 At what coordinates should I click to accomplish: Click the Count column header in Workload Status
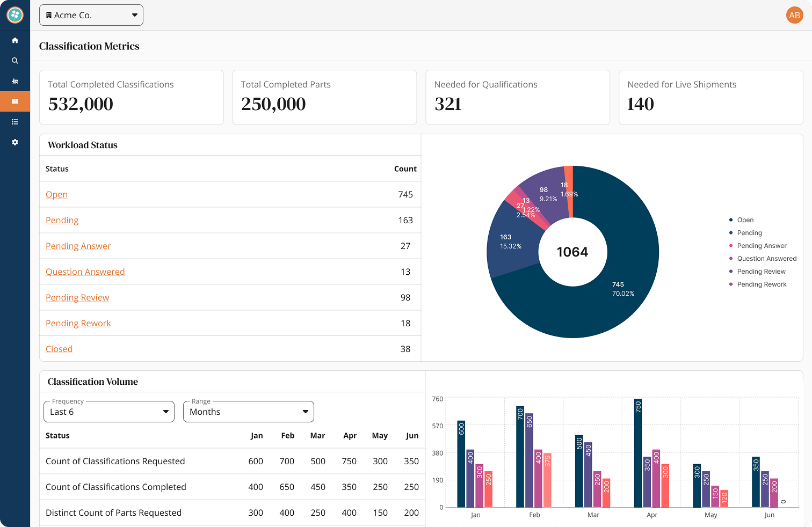tap(405, 169)
